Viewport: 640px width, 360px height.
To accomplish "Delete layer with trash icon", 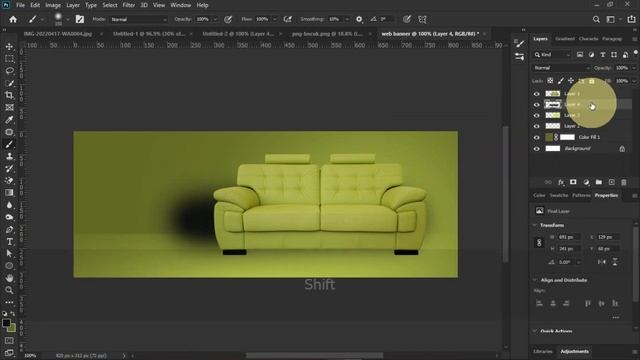I will pyautogui.click(x=624, y=182).
